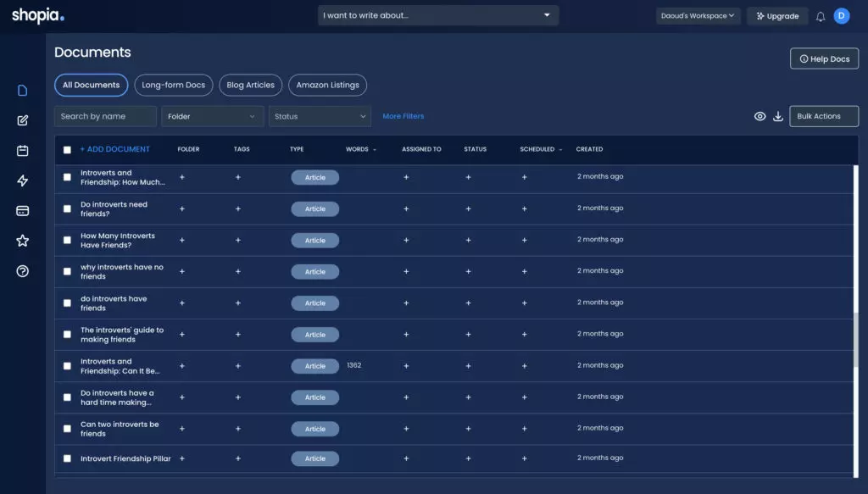This screenshot has width=868, height=494.
Task: Set status for 'do introverts have friends'
Action: pyautogui.click(x=468, y=303)
